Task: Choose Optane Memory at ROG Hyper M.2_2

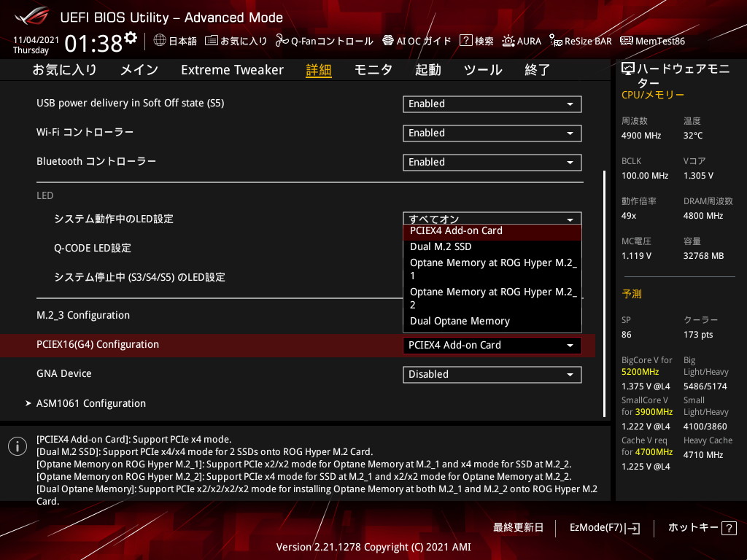Action: [x=492, y=298]
